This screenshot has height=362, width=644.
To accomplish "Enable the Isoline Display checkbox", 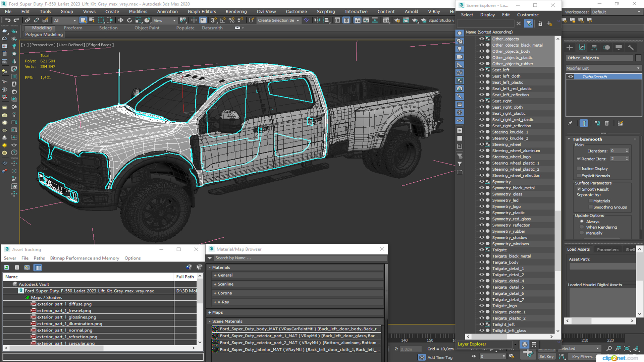I will tap(579, 169).
